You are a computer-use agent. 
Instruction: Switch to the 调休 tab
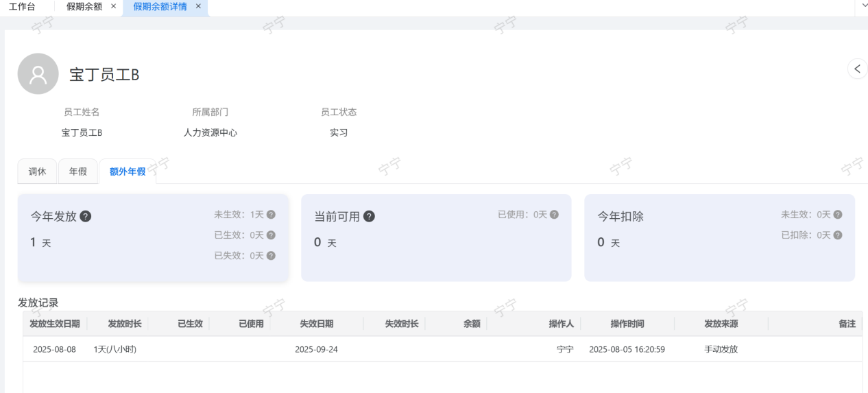tap(37, 171)
